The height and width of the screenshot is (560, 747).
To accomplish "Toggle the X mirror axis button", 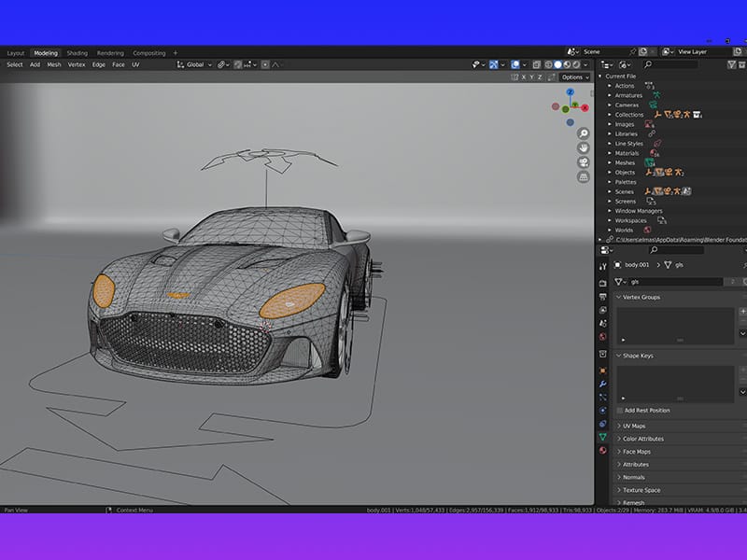I will pos(523,77).
